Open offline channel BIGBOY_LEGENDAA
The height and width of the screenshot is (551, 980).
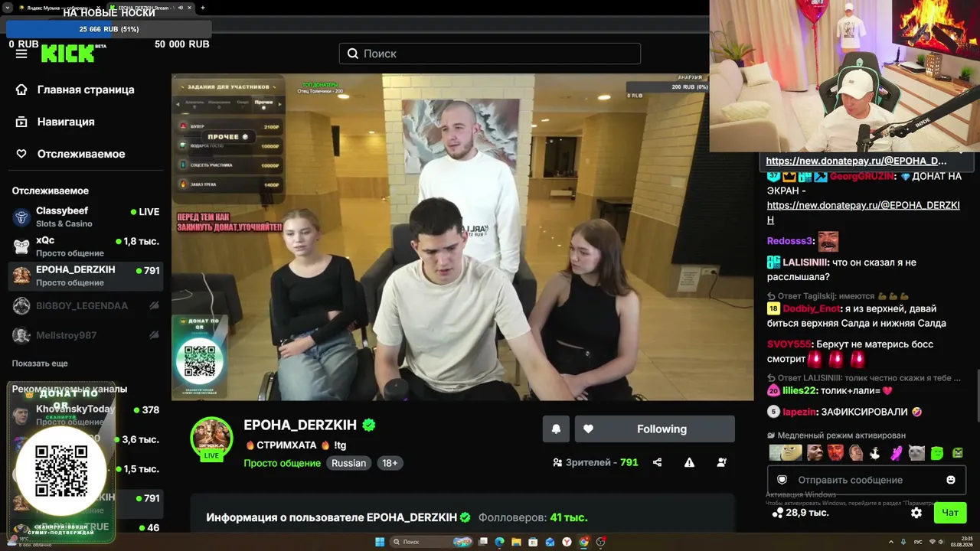click(86, 305)
